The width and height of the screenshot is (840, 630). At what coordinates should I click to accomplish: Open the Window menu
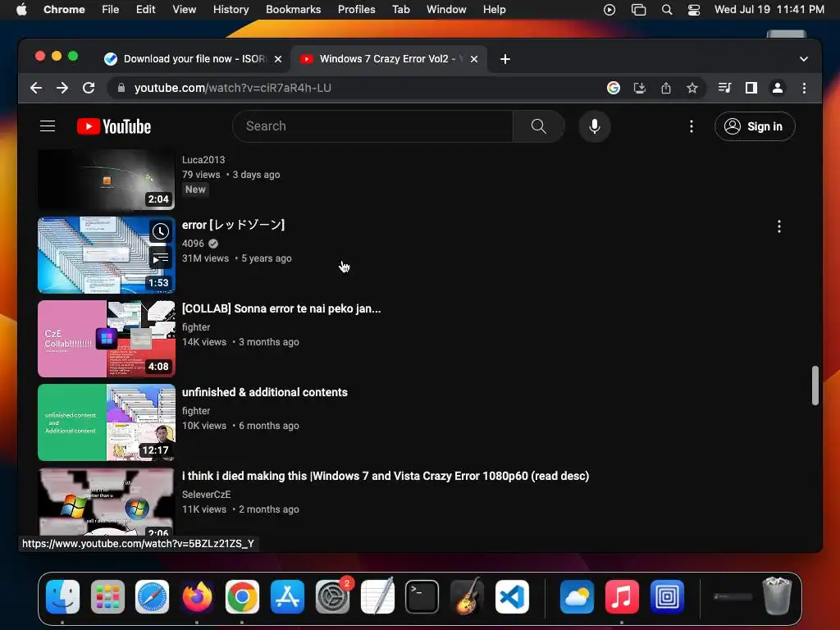coord(446,10)
